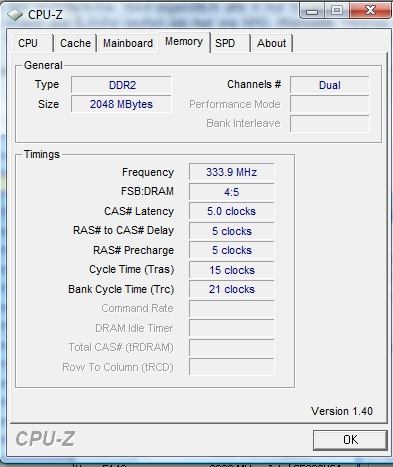
Task: Click the Timings group heading
Action: coord(42,154)
